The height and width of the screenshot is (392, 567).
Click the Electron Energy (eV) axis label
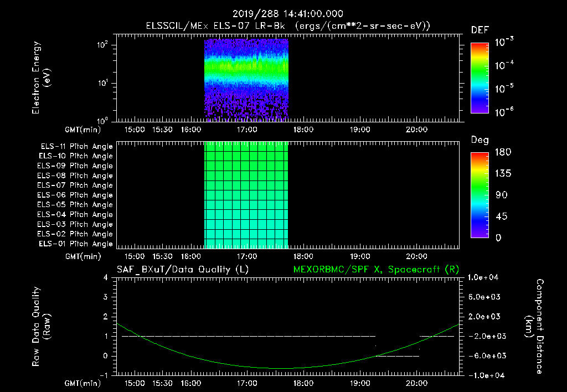[x=40, y=78]
